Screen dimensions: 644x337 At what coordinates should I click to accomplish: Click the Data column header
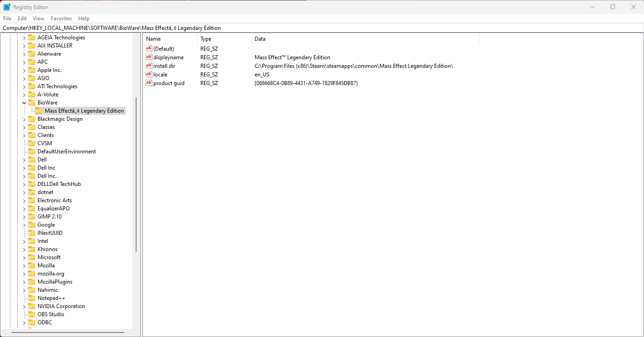(365, 39)
